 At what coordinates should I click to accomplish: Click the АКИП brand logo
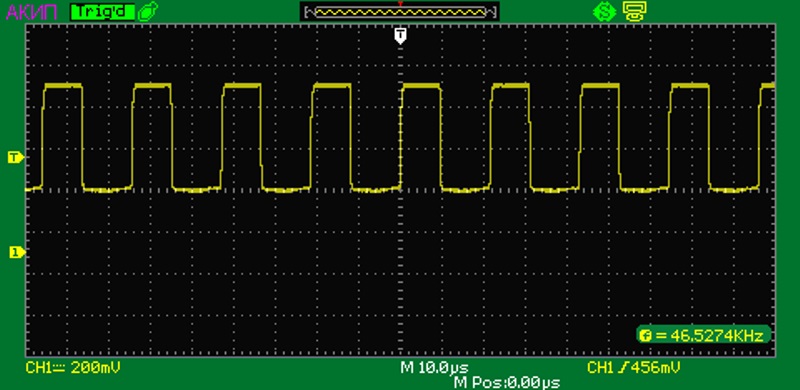point(31,11)
